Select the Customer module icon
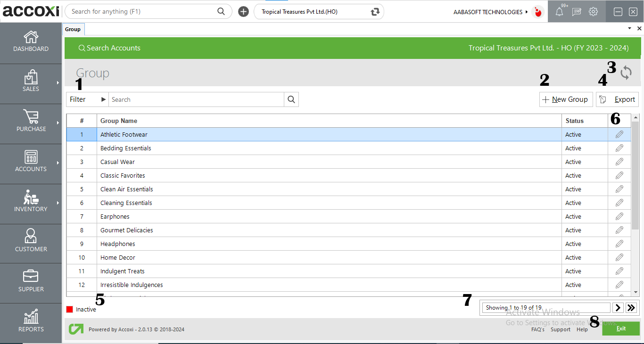The width and height of the screenshot is (644, 344). pyautogui.click(x=31, y=241)
